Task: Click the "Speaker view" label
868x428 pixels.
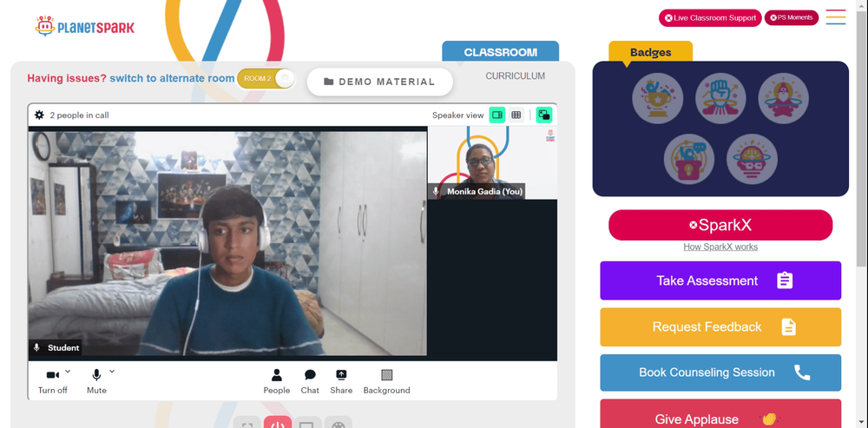Action: pos(457,115)
